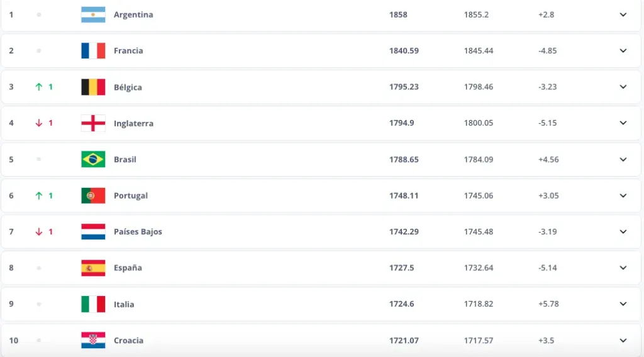
Task: Open the Francia team name link
Action: coord(128,51)
